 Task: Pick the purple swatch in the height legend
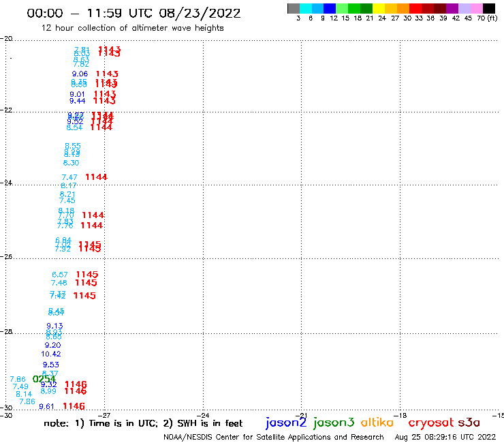[x=452, y=8]
